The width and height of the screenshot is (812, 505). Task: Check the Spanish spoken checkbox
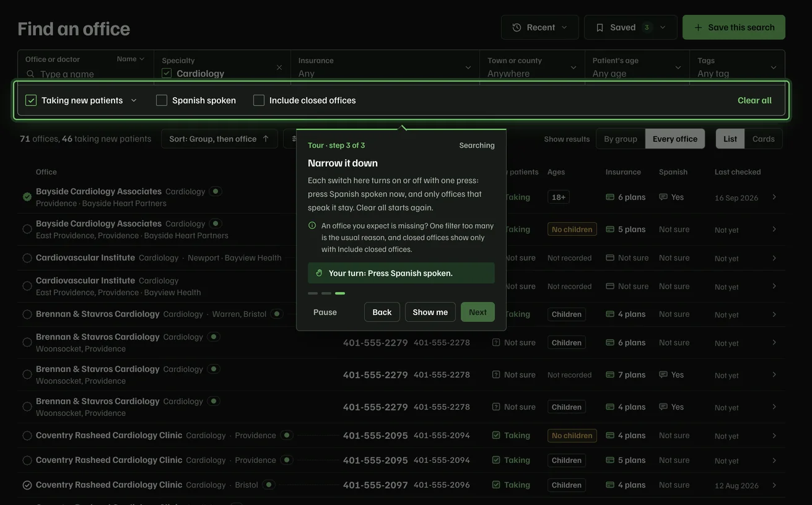162,100
